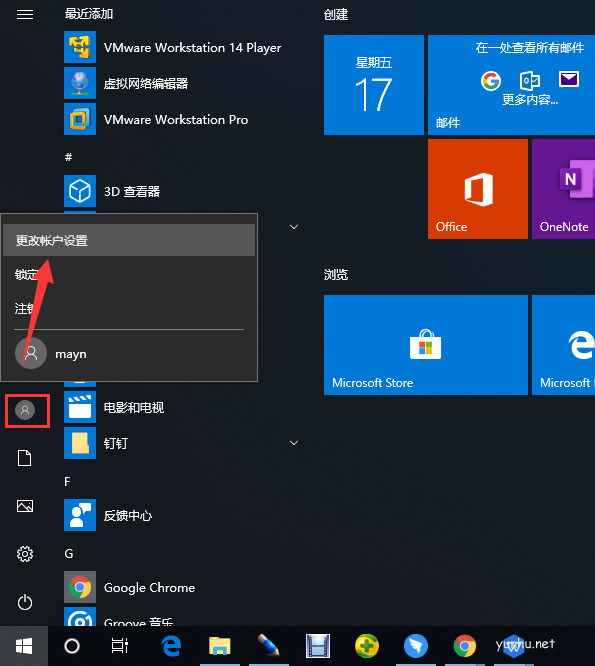Open the green plus app on taskbar

(x=367, y=646)
